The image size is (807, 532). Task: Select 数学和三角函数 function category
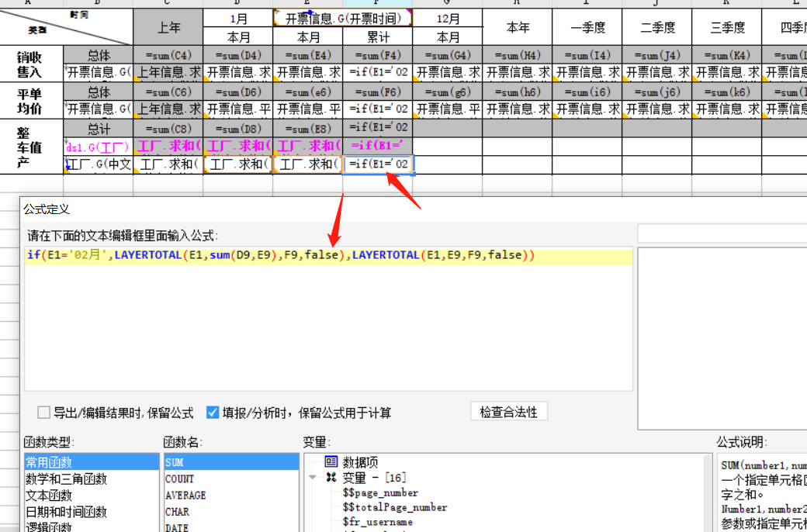pos(66,478)
